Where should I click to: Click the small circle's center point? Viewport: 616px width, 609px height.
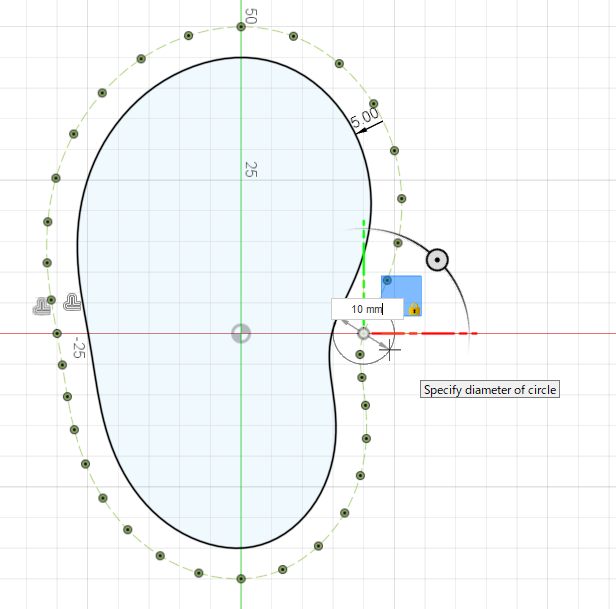364,333
